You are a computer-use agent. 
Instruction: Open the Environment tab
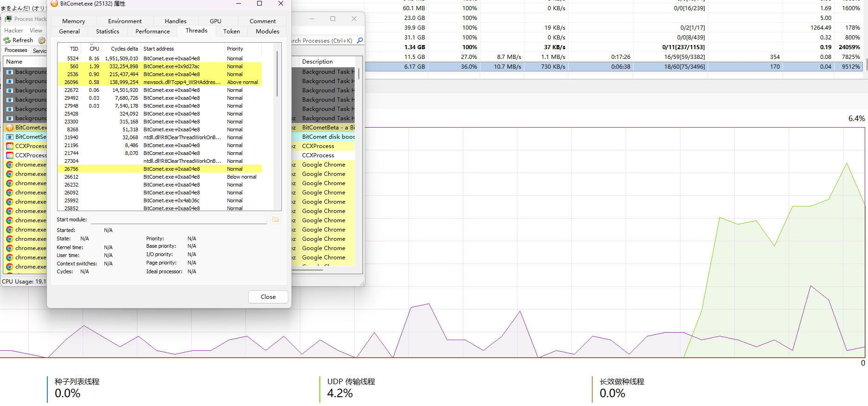[125, 21]
